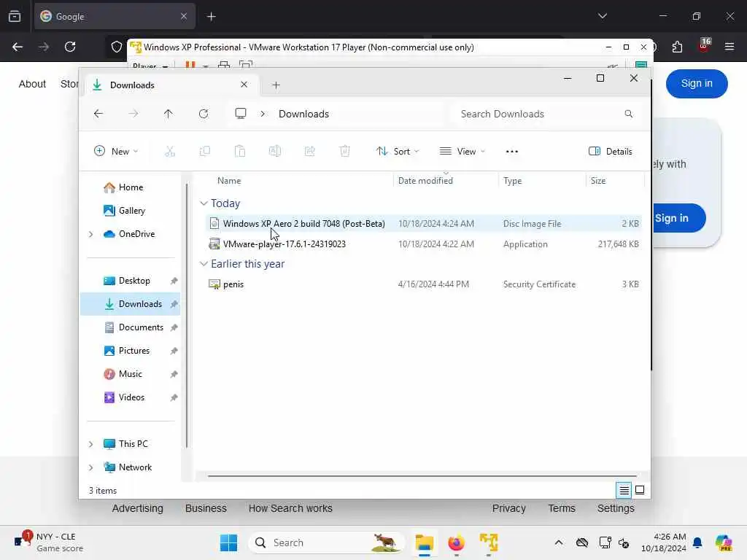Click the Firefox extensions puzzle icon
The image size is (747, 560).
coord(677,47)
